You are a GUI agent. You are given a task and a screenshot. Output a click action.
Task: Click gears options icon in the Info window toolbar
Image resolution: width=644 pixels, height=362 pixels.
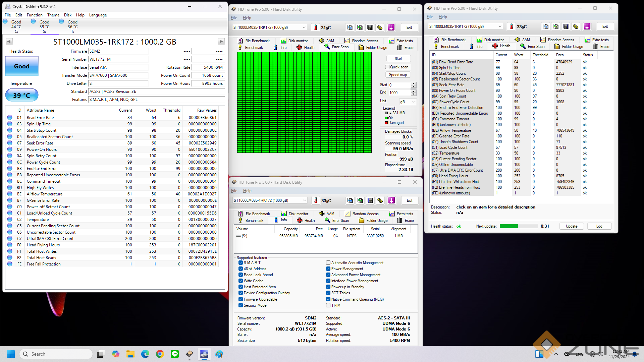(380, 200)
